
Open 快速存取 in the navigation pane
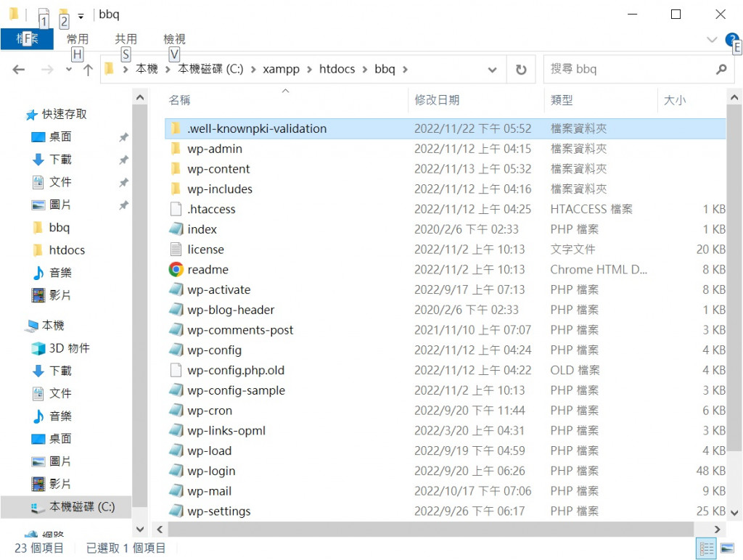pos(64,114)
